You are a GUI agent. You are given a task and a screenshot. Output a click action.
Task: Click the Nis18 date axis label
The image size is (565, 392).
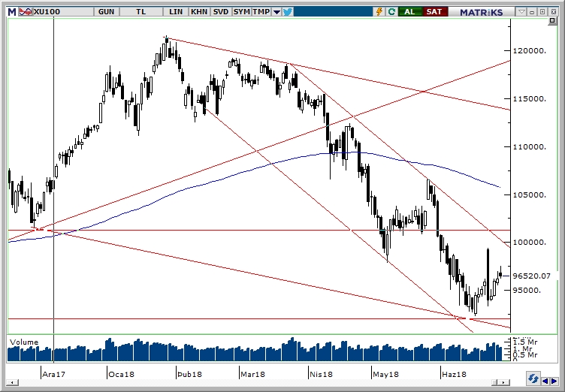[321, 374]
